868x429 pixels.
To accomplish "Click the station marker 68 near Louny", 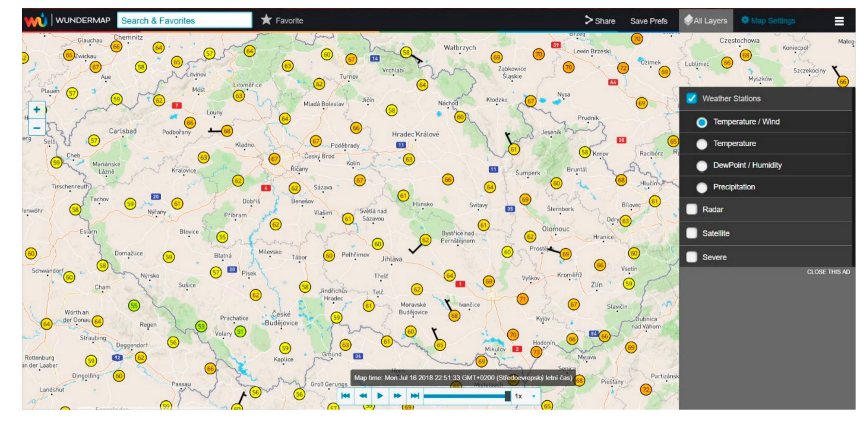I will [x=227, y=131].
